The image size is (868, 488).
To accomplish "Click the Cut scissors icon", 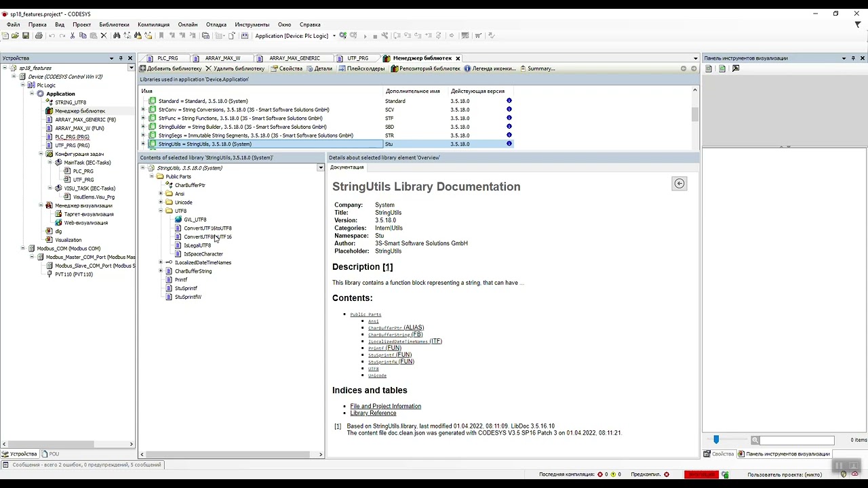I will (x=73, y=36).
